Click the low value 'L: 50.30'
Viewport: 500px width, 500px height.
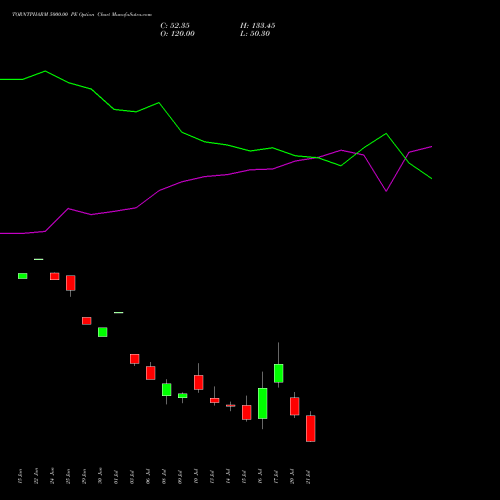[x=255, y=34]
